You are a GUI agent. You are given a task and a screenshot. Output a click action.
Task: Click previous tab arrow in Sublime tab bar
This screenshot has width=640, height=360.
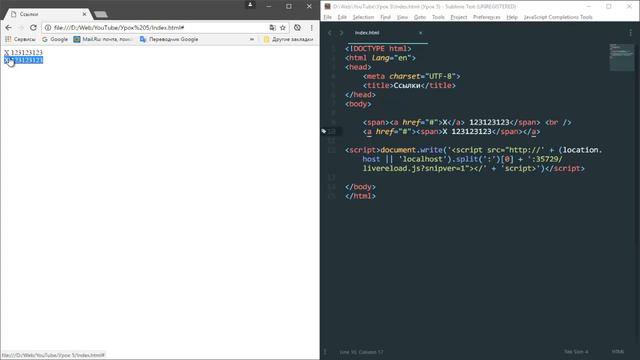[x=330, y=33]
